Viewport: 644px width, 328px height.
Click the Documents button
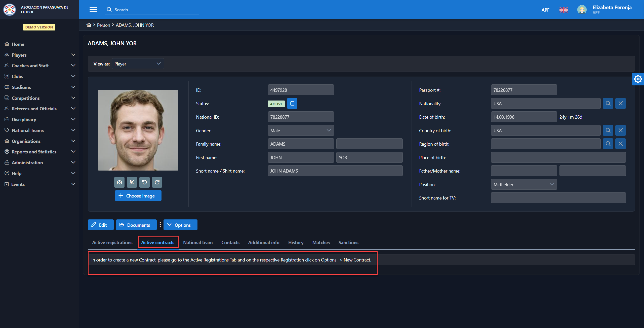click(136, 225)
